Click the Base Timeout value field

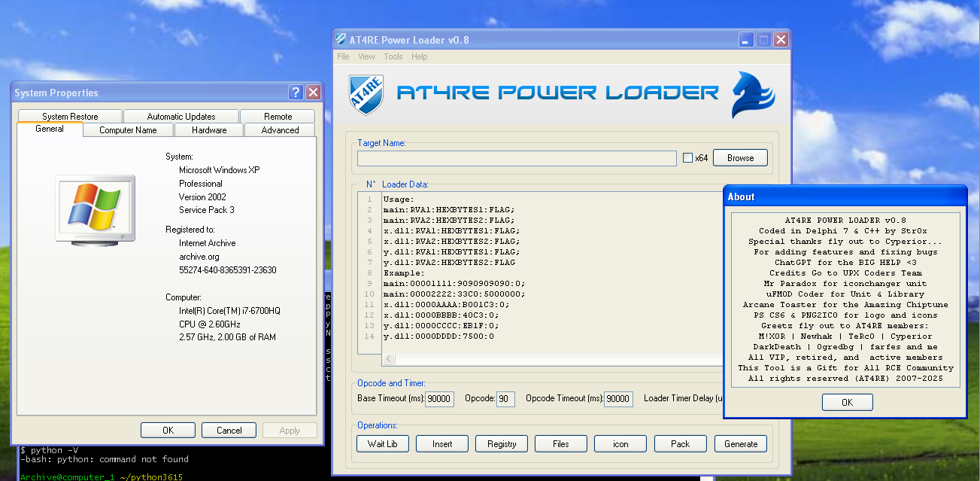[439, 399]
